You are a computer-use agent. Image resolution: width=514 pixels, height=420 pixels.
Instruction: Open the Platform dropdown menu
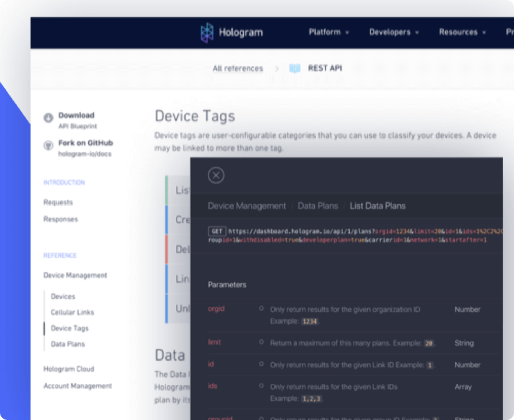click(x=329, y=32)
